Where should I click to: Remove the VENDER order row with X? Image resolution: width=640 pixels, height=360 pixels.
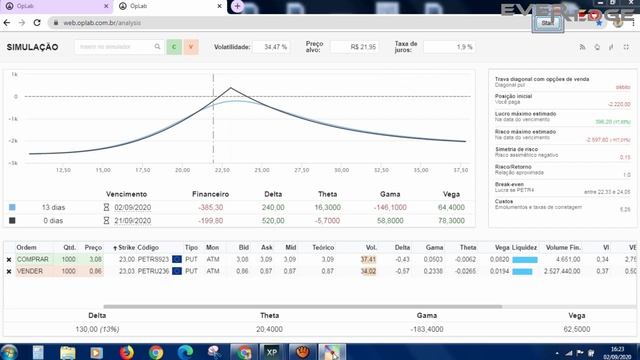(9, 271)
